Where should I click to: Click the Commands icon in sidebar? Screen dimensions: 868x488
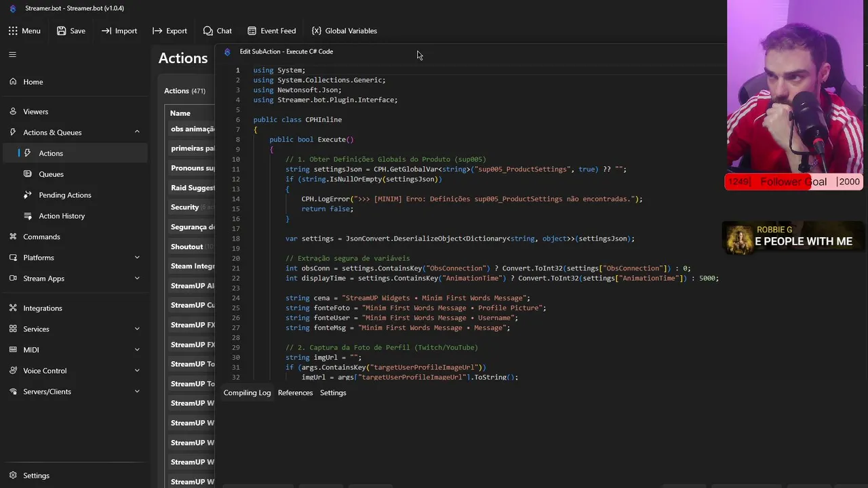point(13,237)
